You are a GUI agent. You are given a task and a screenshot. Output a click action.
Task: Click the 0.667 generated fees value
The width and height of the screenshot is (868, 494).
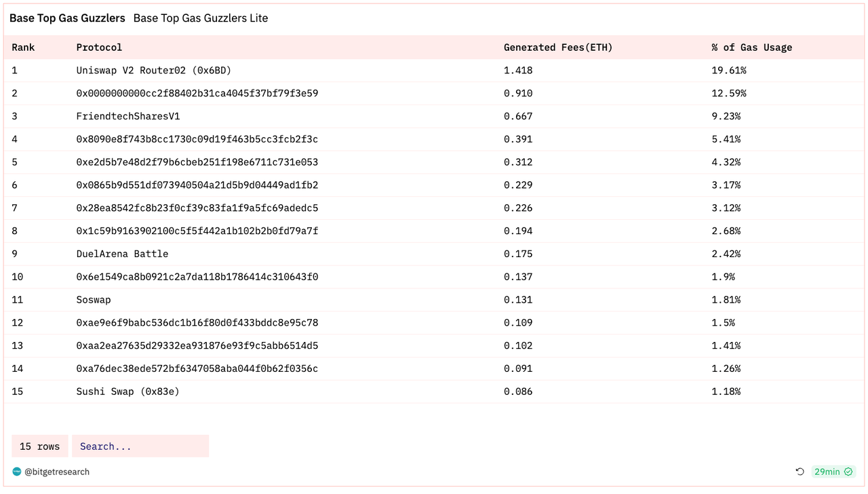(518, 117)
